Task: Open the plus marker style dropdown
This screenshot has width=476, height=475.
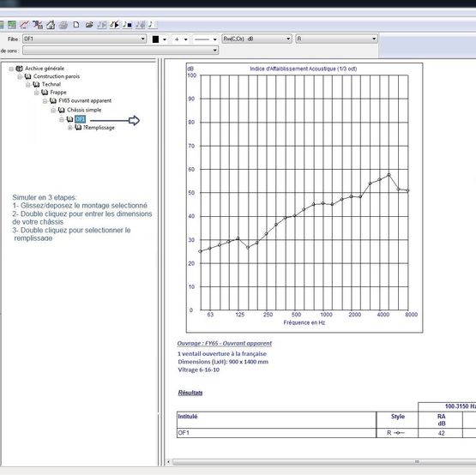Action: tap(186, 39)
